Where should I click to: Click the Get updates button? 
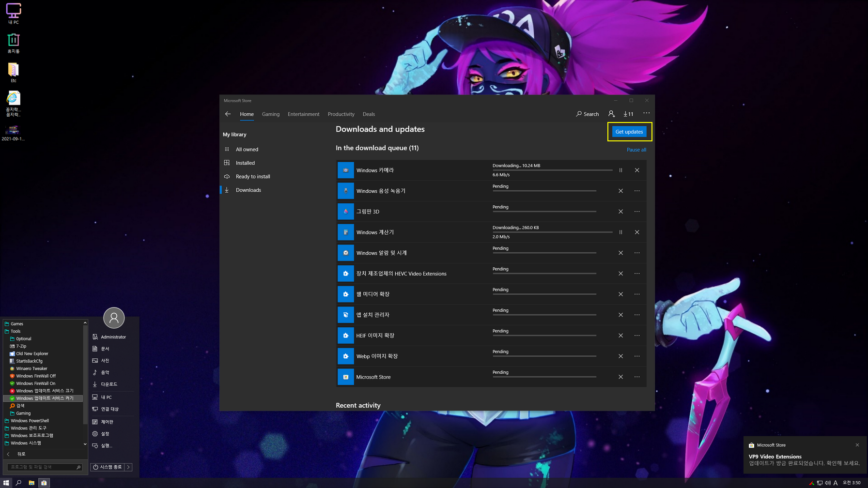(x=629, y=132)
